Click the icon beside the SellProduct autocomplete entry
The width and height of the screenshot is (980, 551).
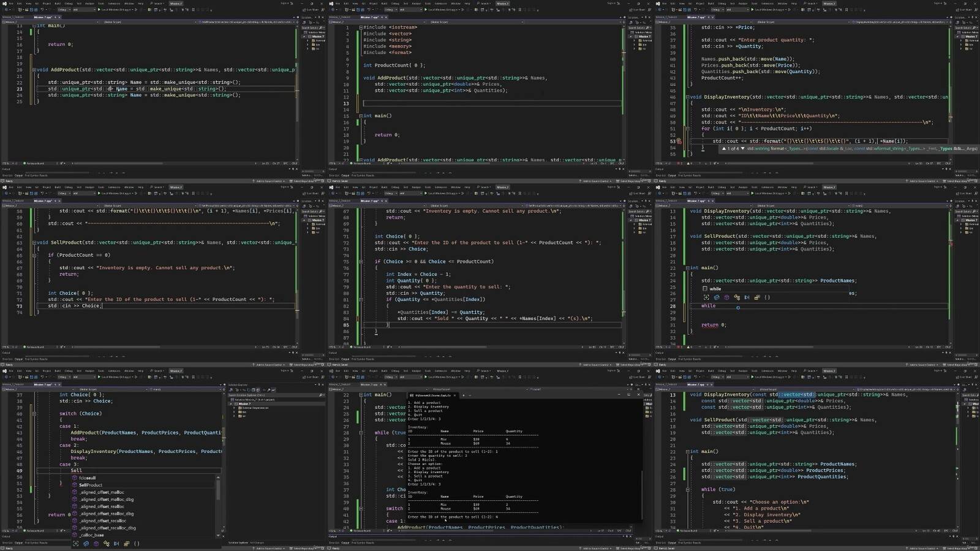(x=75, y=485)
